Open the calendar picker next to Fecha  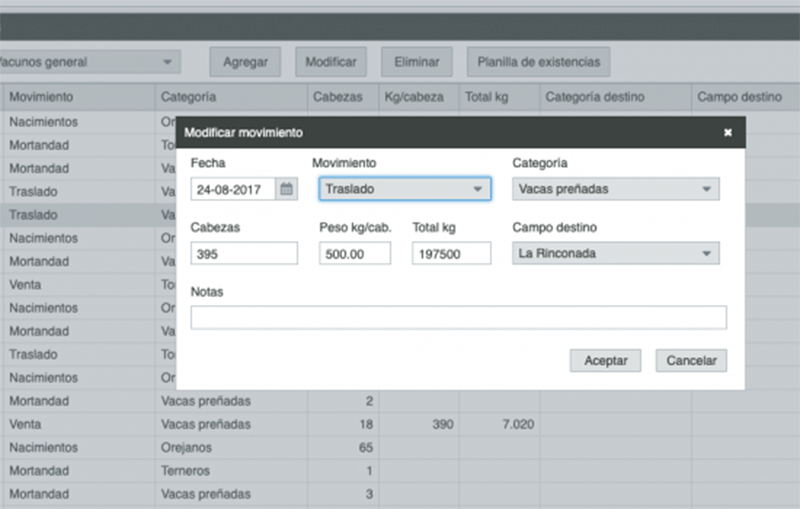tap(286, 189)
